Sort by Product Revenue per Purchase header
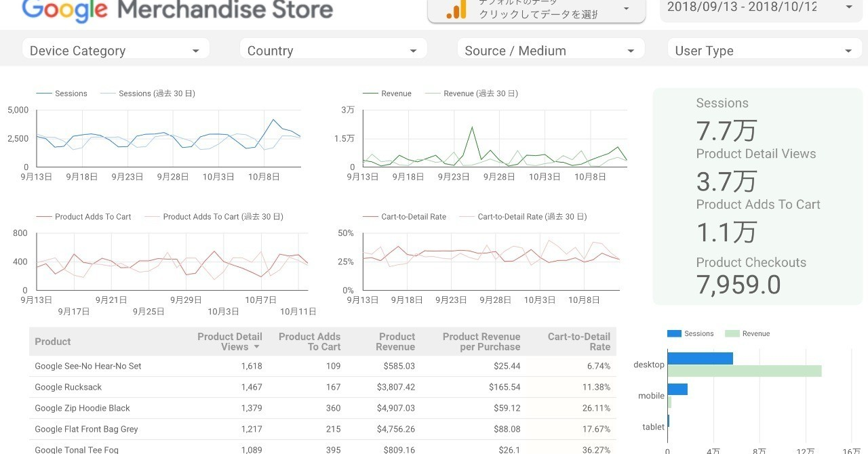 481,342
